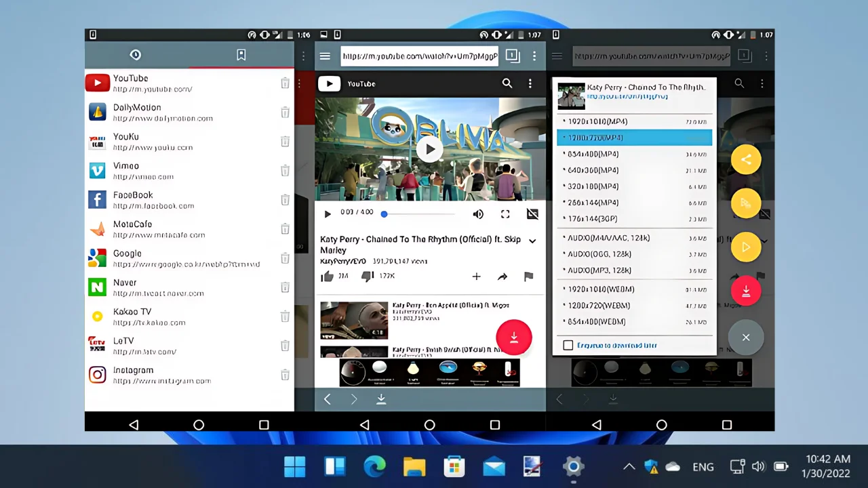Switch to the bookmarks tab

click(241, 55)
